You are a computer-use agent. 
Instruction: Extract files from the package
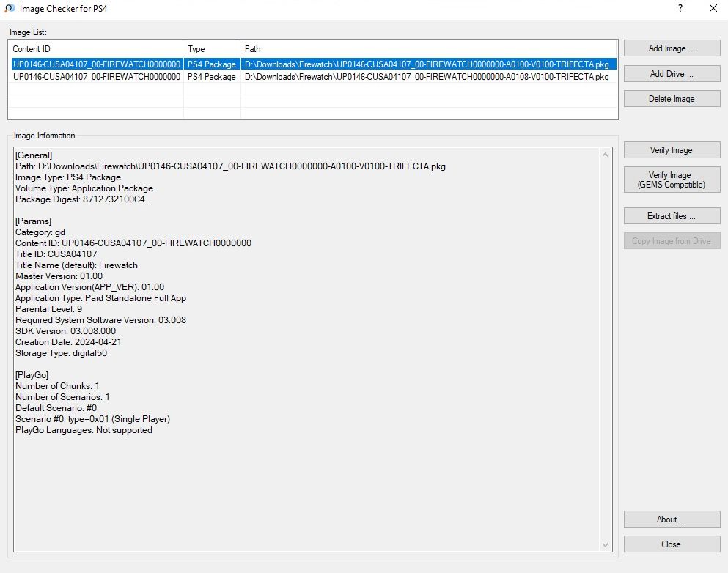(672, 215)
